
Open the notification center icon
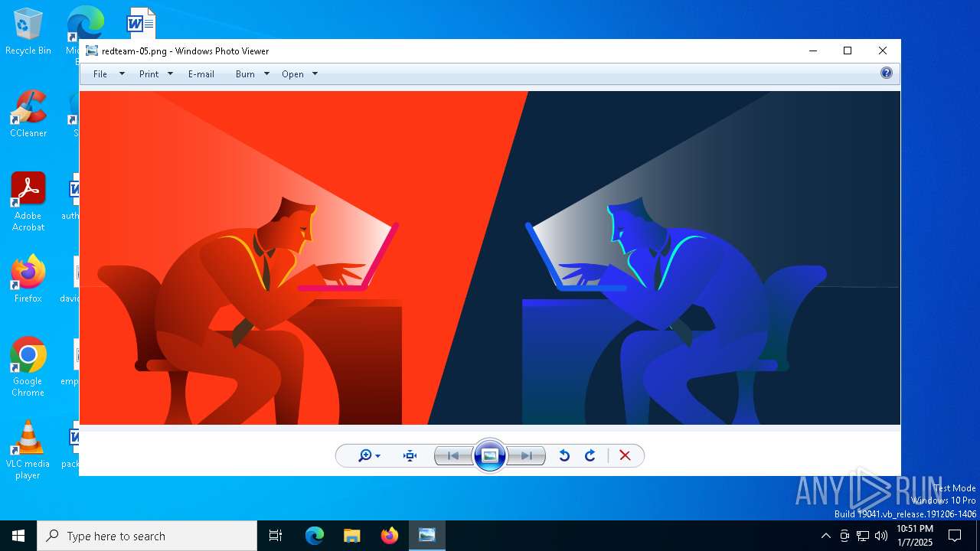[x=955, y=536]
